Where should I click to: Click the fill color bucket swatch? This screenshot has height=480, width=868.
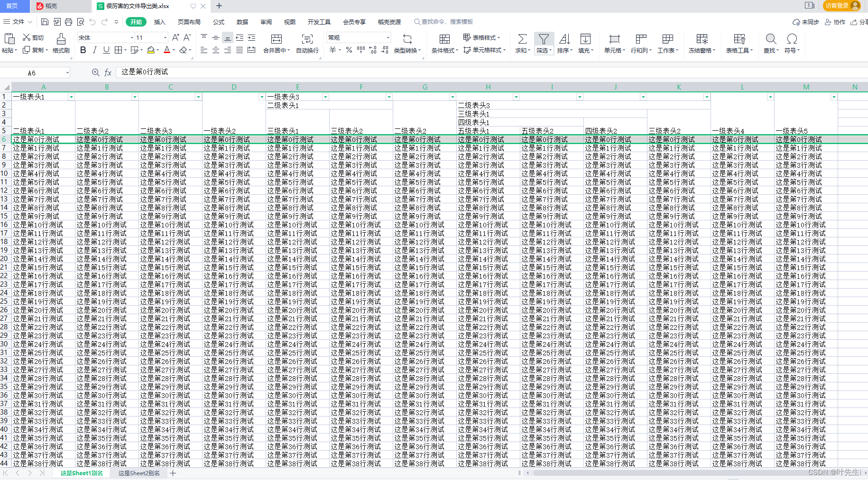151,50
